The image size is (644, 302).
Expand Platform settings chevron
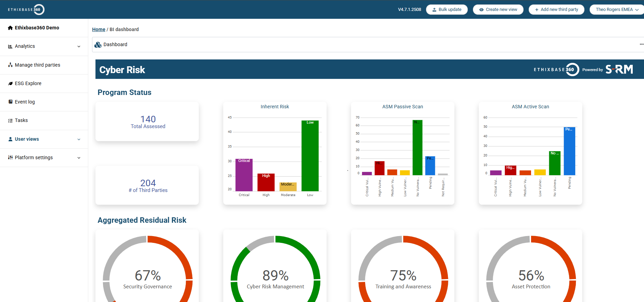click(x=79, y=158)
